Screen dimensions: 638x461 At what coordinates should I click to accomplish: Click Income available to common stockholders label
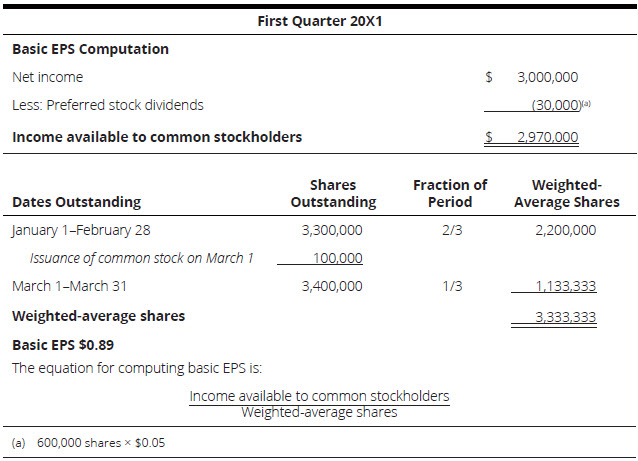(156, 136)
